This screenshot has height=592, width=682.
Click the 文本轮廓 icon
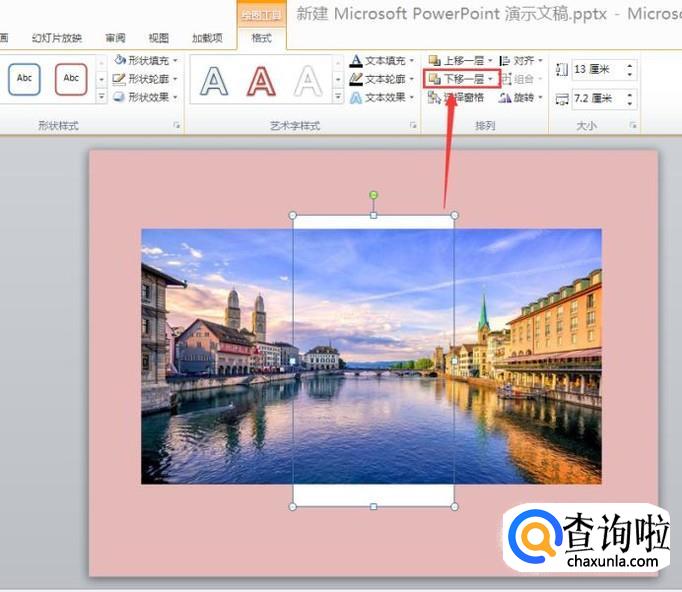point(356,79)
